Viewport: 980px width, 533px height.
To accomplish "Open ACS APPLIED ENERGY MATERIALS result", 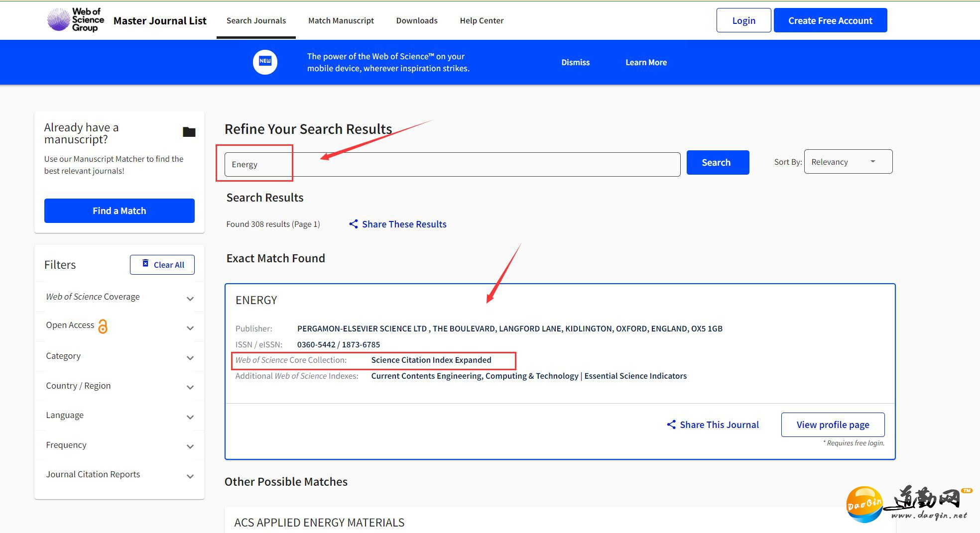I will pyautogui.click(x=319, y=523).
